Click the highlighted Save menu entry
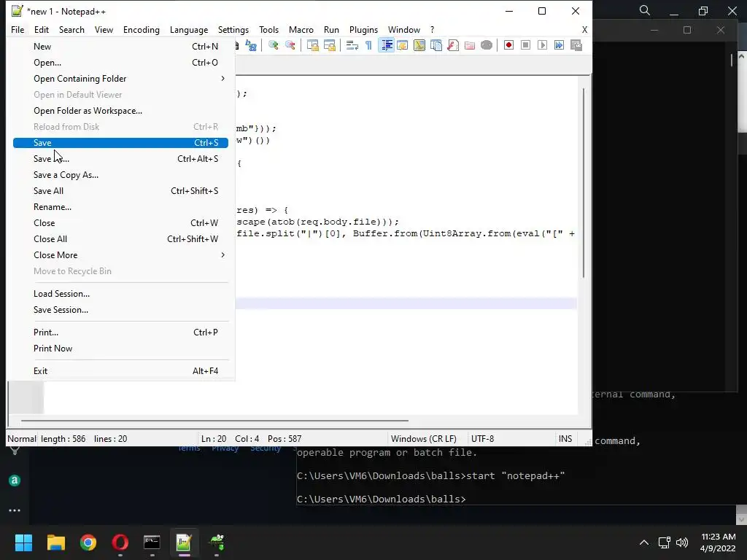Screen dimensions: 747x560 tap(120, 143)
